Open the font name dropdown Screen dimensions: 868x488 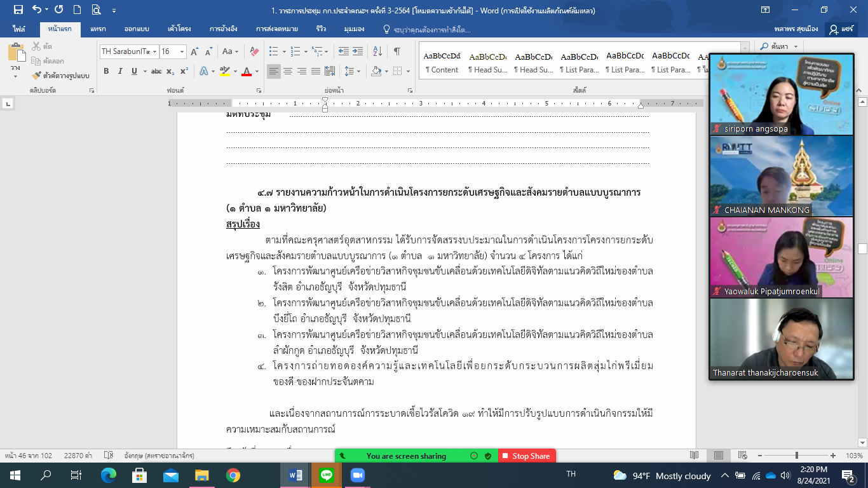[155, 51]
